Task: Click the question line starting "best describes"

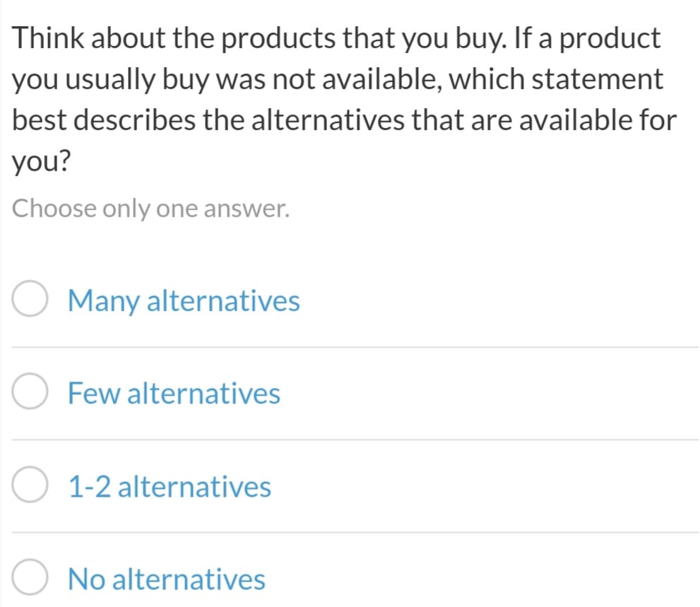Action: point(344,121)
